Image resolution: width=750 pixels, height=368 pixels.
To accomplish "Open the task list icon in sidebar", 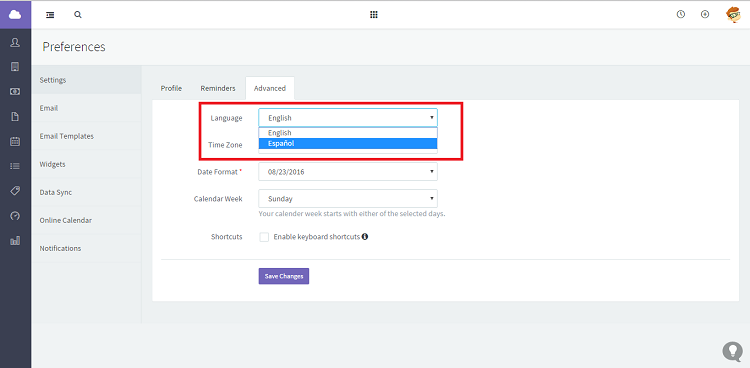I will click(15, 166).
